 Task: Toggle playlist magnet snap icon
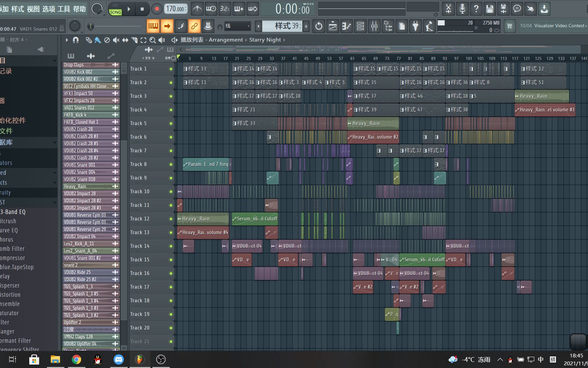pyautogui.click(x=76, y=40)
